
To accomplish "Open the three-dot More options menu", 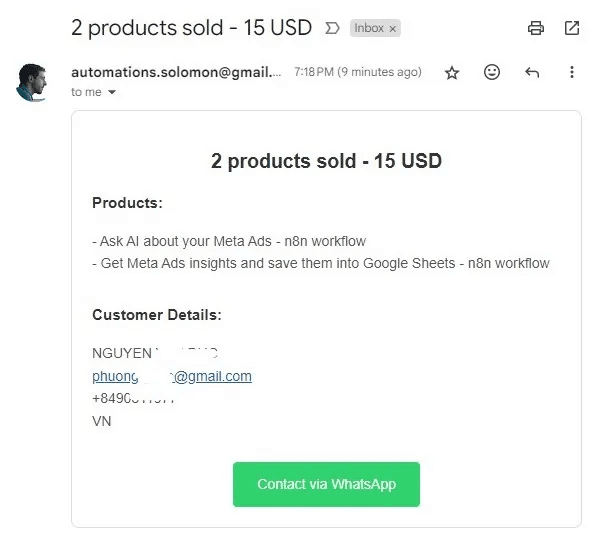I will coord(572,72).
